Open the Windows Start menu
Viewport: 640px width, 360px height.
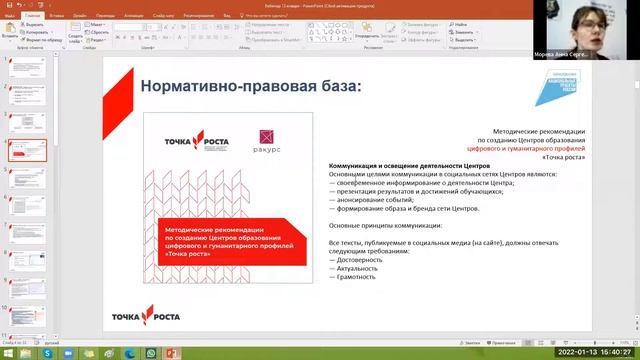coord(8,353)
